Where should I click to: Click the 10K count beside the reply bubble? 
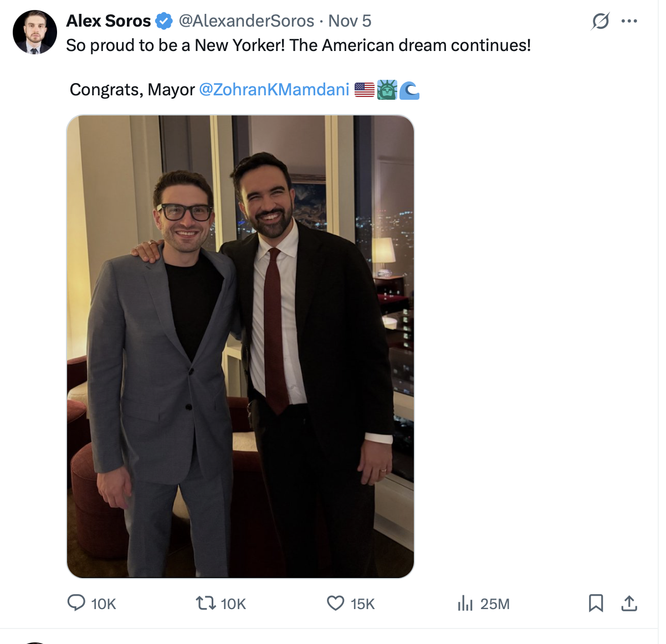(x=104, y=604)
